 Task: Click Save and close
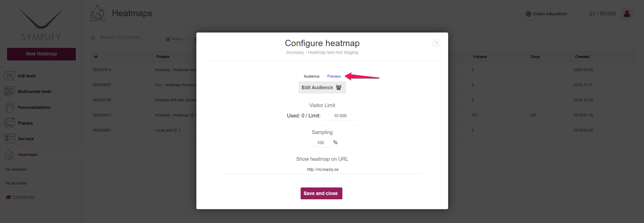[x=321, y=193]
